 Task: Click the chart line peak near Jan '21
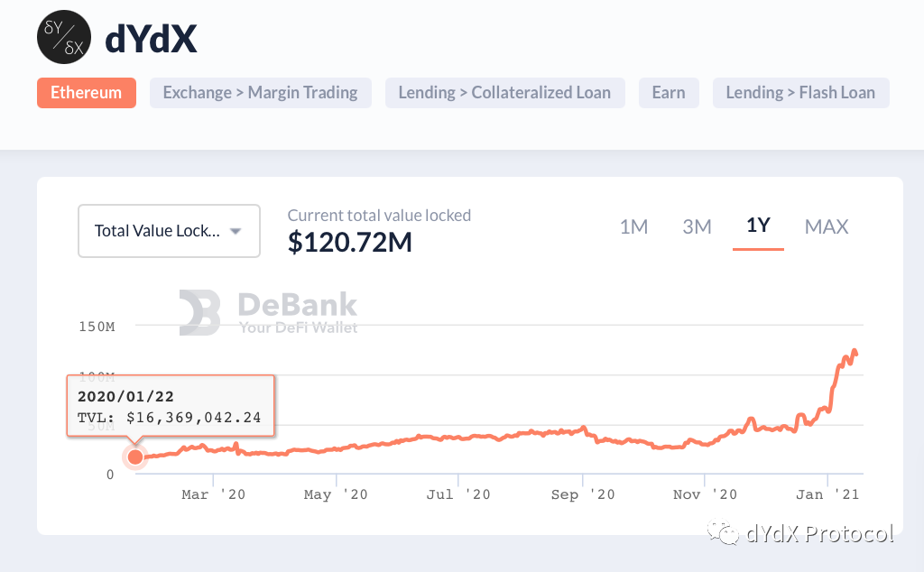tap(855, 352)
